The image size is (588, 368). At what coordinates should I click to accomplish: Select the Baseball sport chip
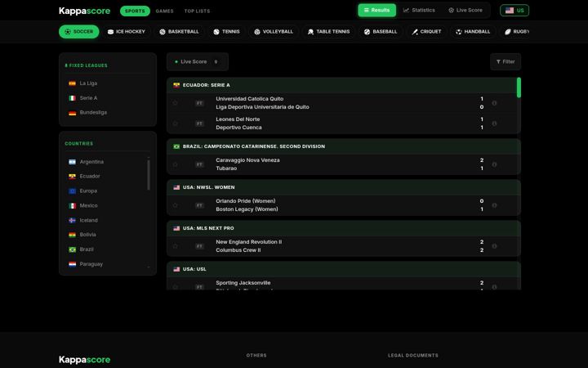coord(381,32)
